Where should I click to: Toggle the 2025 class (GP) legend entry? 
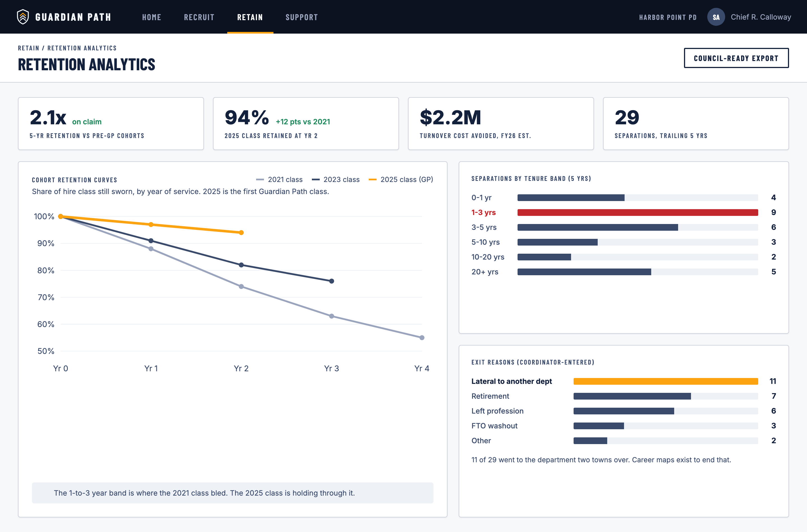pos(401,179)
